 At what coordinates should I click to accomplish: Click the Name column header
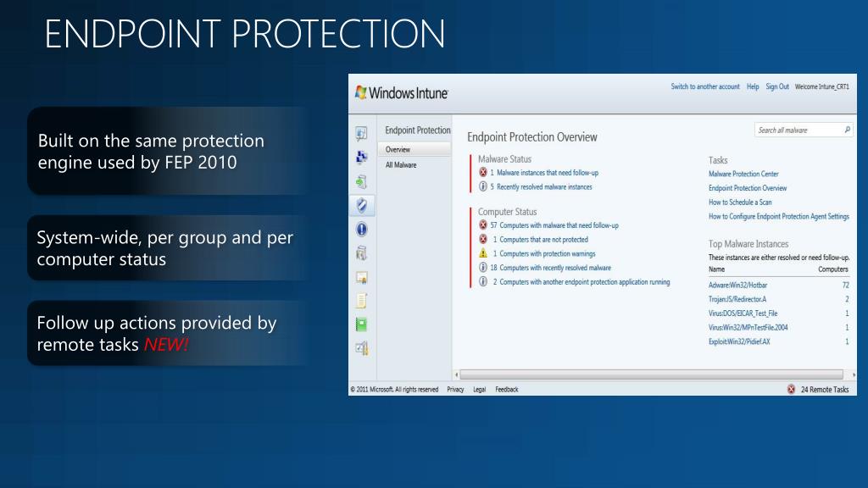(716, 269)
